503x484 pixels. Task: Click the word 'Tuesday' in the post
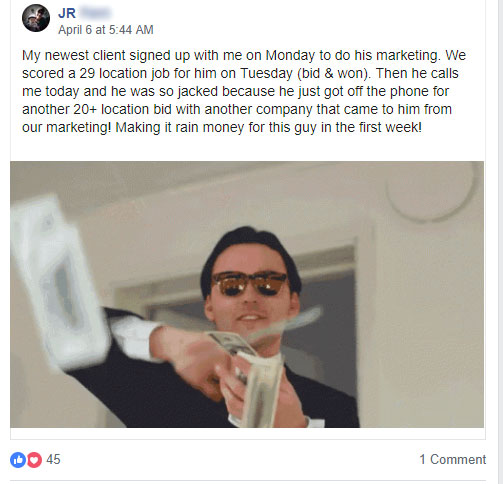tap(266, 73)
